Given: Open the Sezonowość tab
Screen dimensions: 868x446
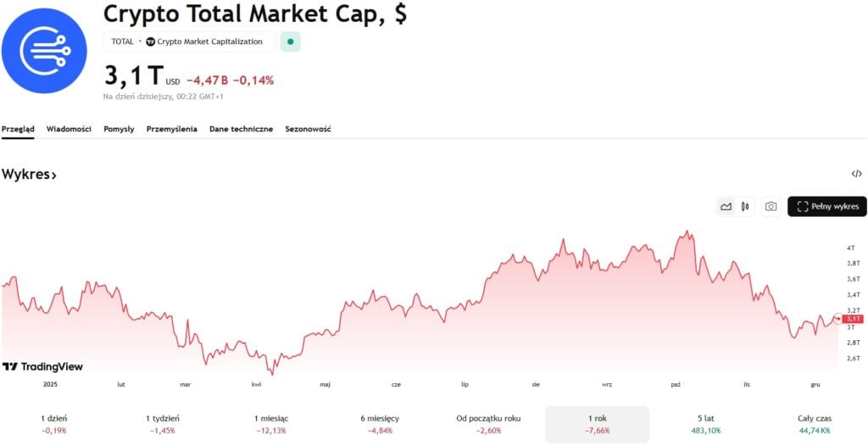Looking at the screenshot, I should 308,129.
